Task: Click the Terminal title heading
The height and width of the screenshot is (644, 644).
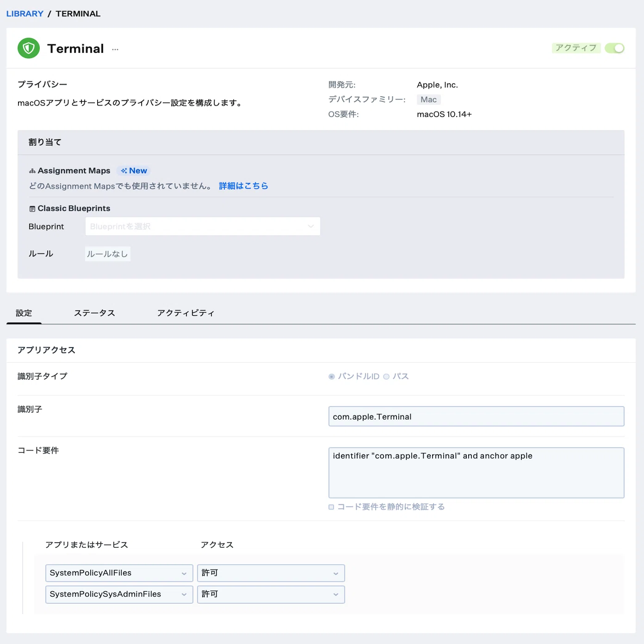Action: pos(76,49)
